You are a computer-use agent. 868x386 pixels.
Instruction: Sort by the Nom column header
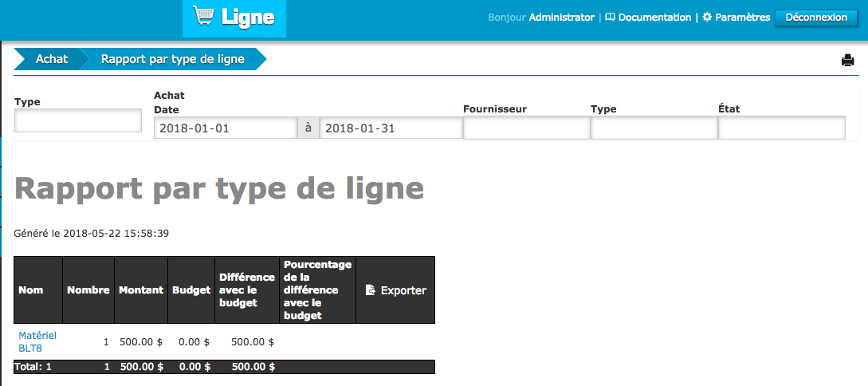coord(31,290)
